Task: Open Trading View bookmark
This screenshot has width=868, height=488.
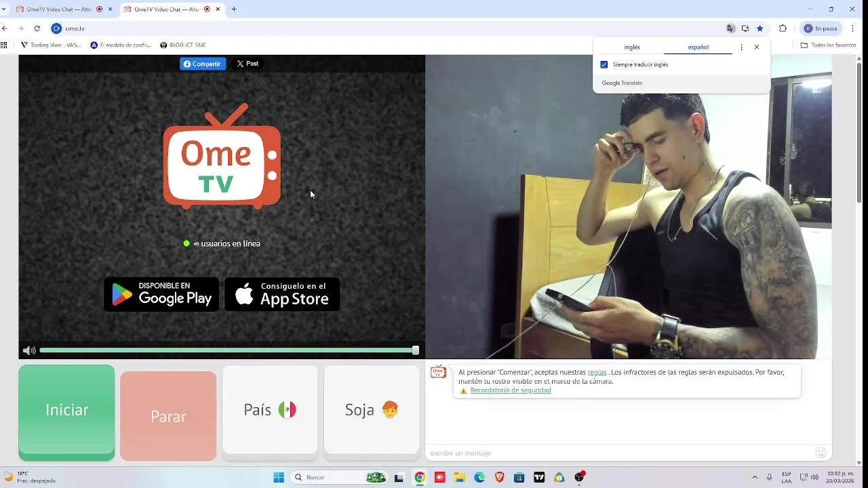Action: click(x=51, y=45)
